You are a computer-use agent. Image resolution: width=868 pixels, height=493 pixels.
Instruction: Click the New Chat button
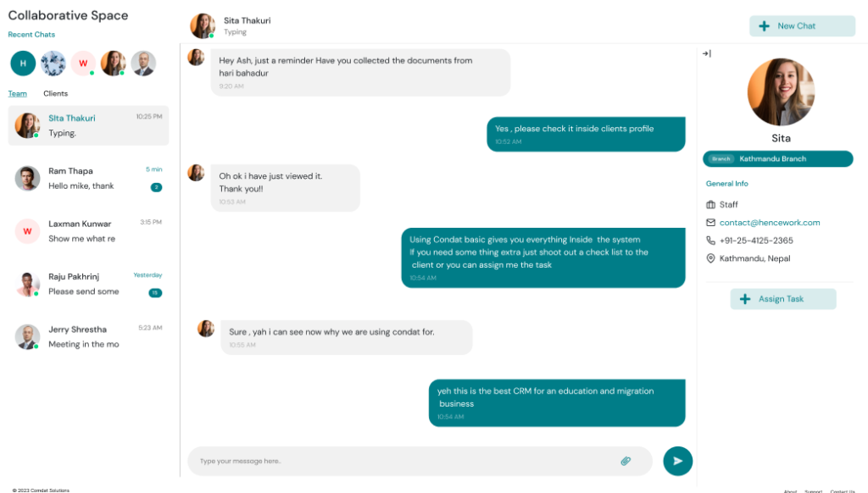coord(802,26)
